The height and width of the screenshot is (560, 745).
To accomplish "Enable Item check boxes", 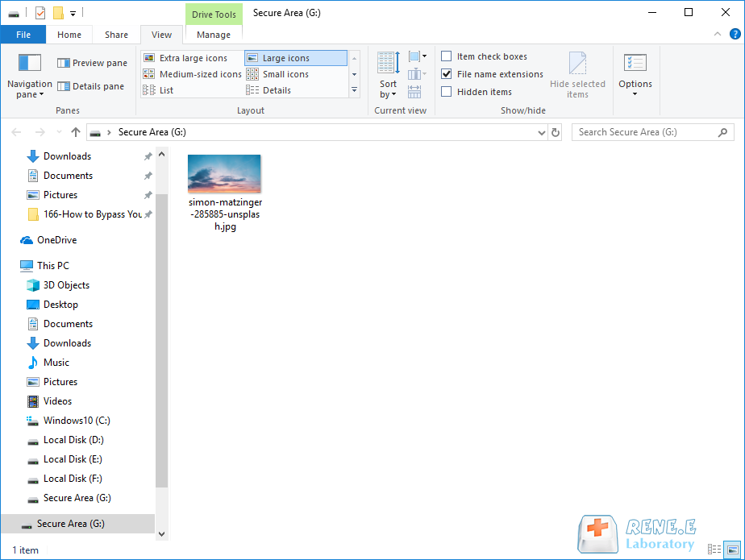I will pyautogui.click(x=447, y=56).
